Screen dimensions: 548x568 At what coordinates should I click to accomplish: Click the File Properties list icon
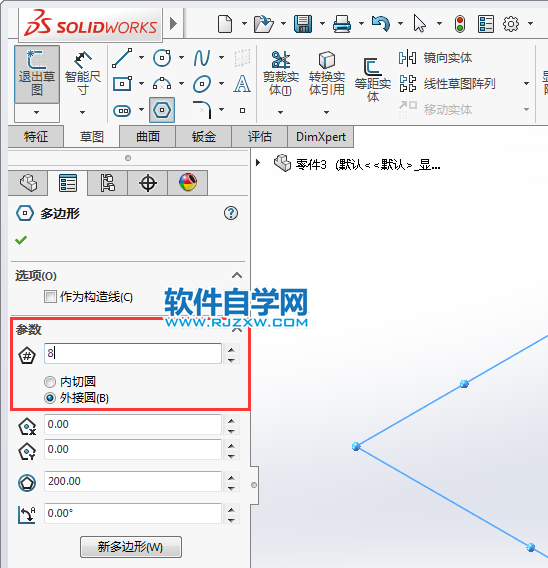point(485,24)
